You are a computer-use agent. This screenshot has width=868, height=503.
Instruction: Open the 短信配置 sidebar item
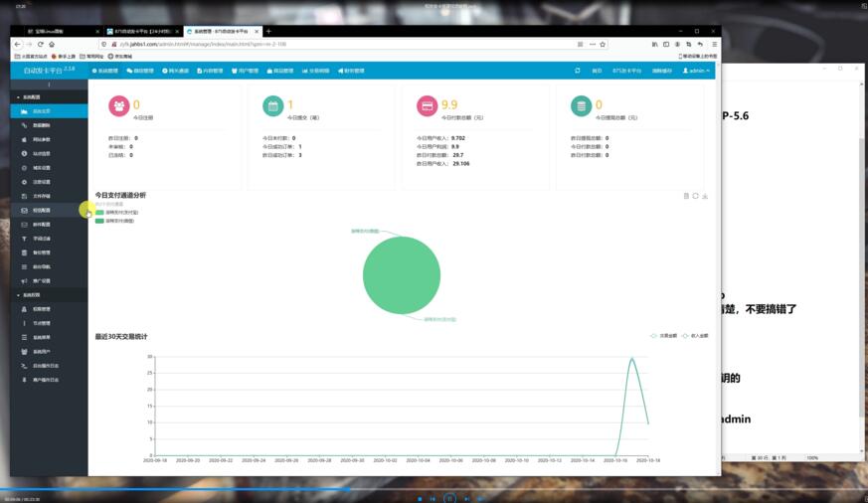41,211
